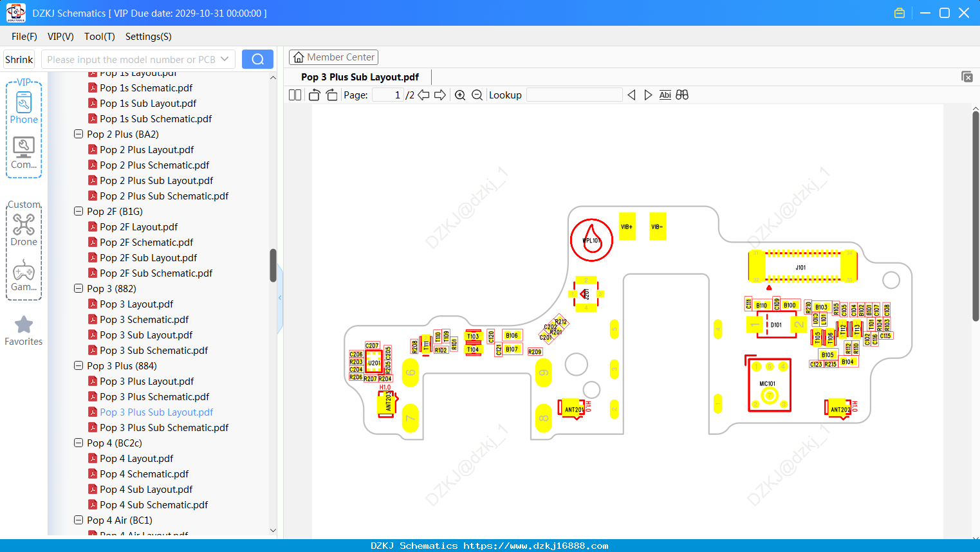
Task: Collapse the Pop 3 Plus (884) folder
Action: pyautogui.click(x=79, y=365)
